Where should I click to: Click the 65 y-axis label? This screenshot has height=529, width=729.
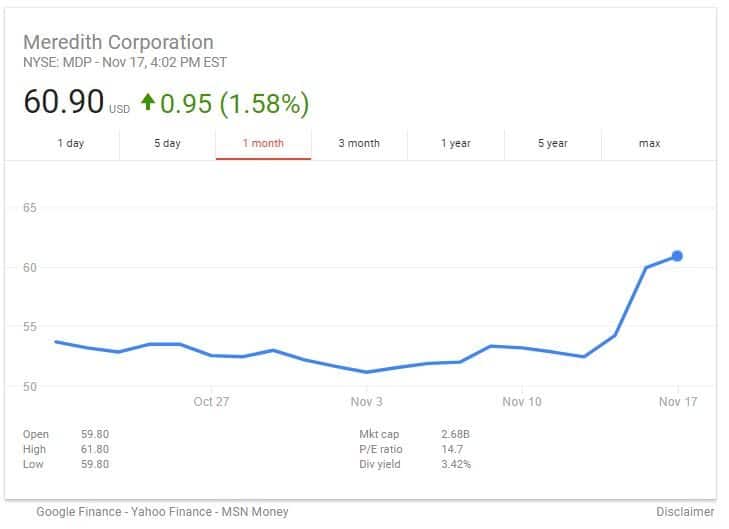pyautogui.click(x=30, y=208)
